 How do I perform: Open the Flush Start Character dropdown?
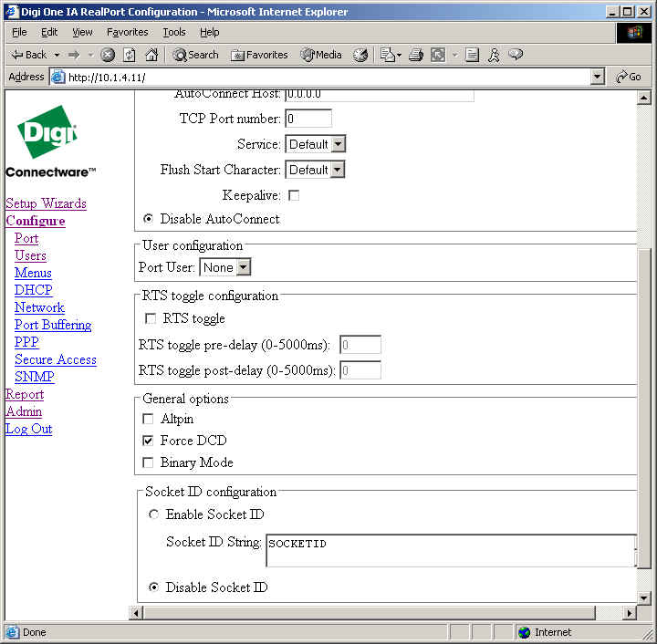coord(316,170)
